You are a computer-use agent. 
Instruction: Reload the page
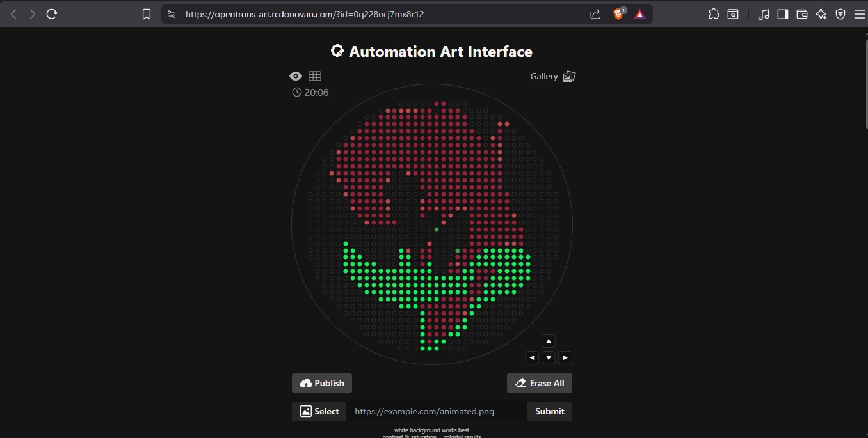coord(52,14)
